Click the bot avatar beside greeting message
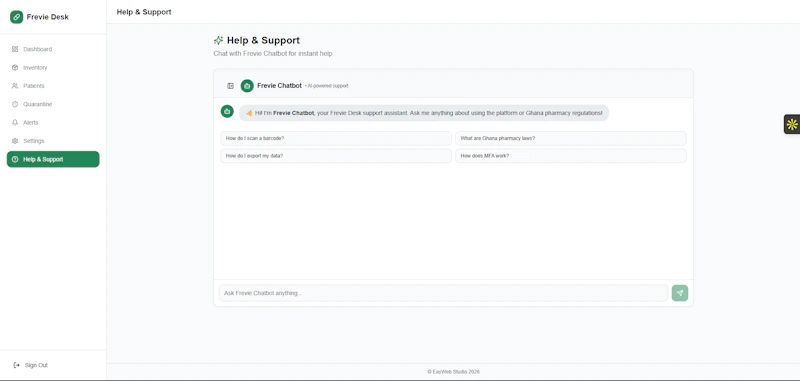 point(227,111)
